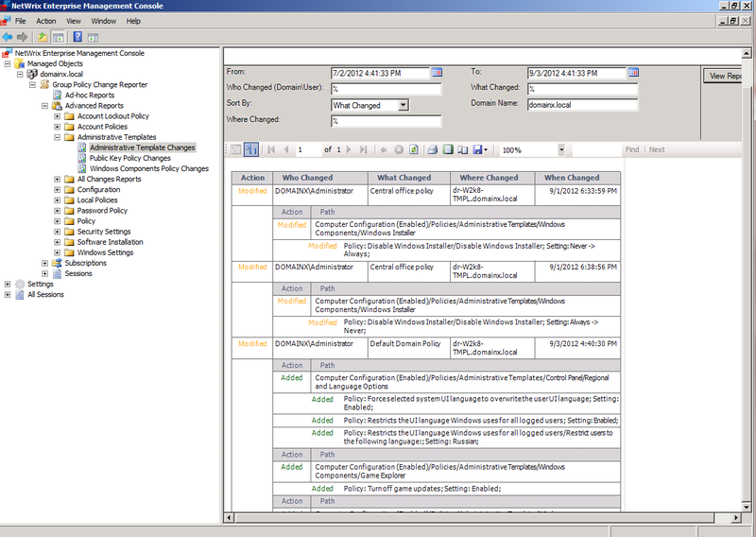756x537 pixels.
Task: Go to next report page
Action: 349,150
